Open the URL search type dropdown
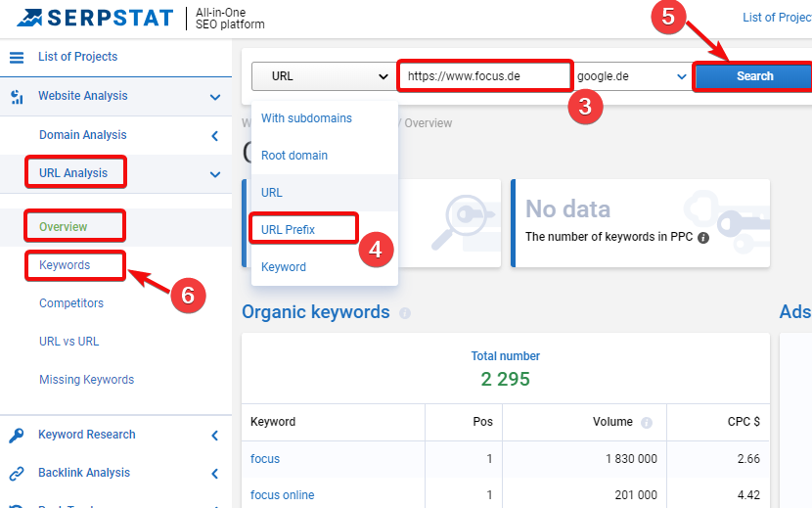Viewport: 812px width, 508px height. click(x=324, y=76)
